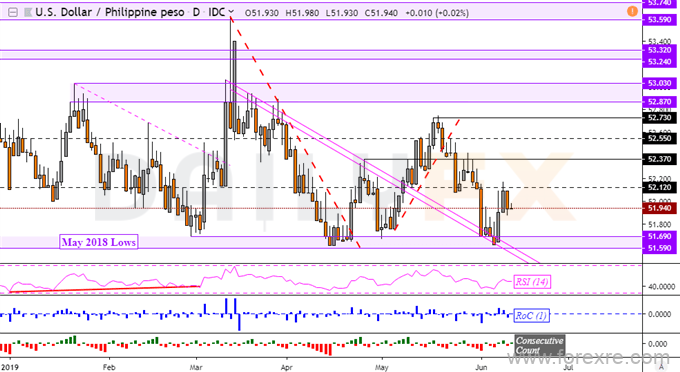Click the 'IDC' data source label
The image size is (680, 372).
216,12
